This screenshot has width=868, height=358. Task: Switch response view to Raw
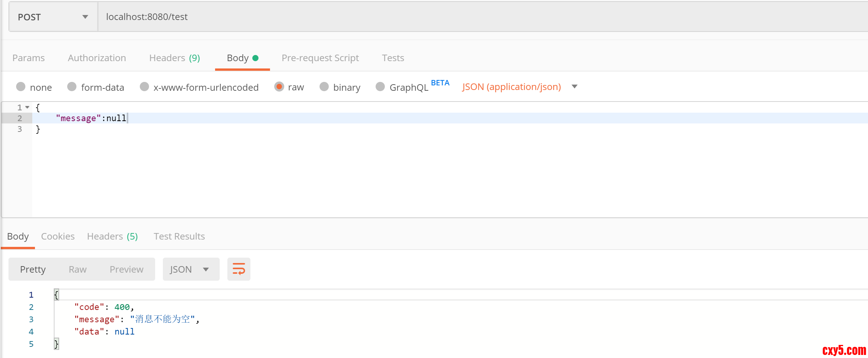point(78,270)
